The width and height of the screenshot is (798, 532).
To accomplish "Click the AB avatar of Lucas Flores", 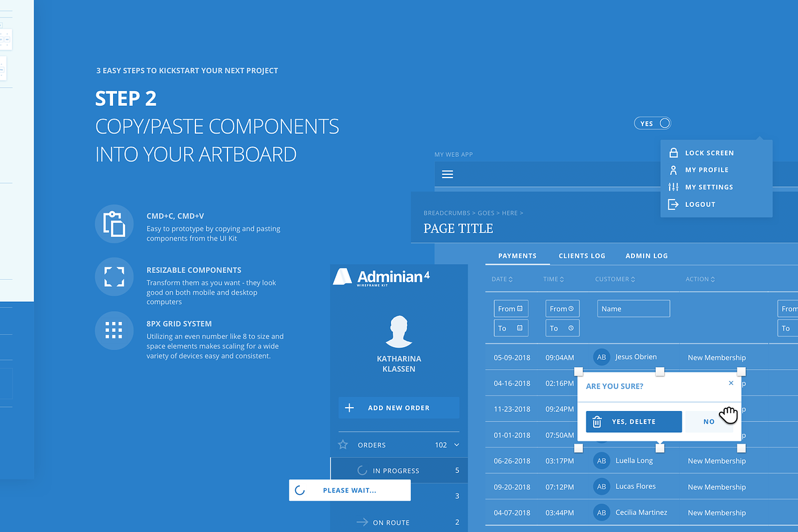I will coord(602,486).
